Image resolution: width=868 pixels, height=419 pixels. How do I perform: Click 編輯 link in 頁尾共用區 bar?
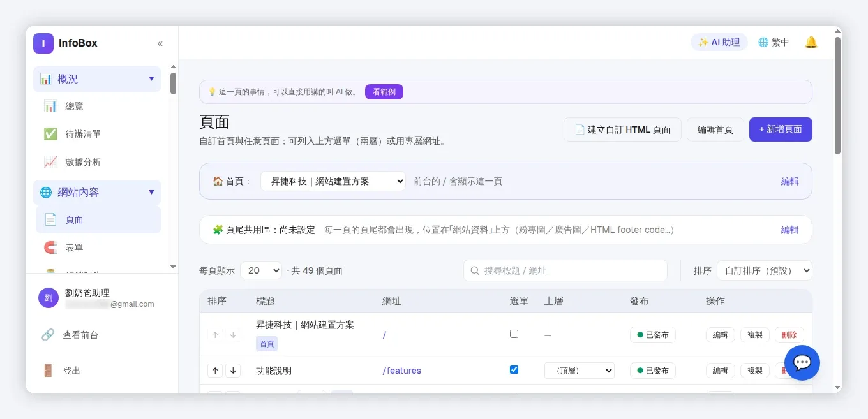tap(790, 230)
